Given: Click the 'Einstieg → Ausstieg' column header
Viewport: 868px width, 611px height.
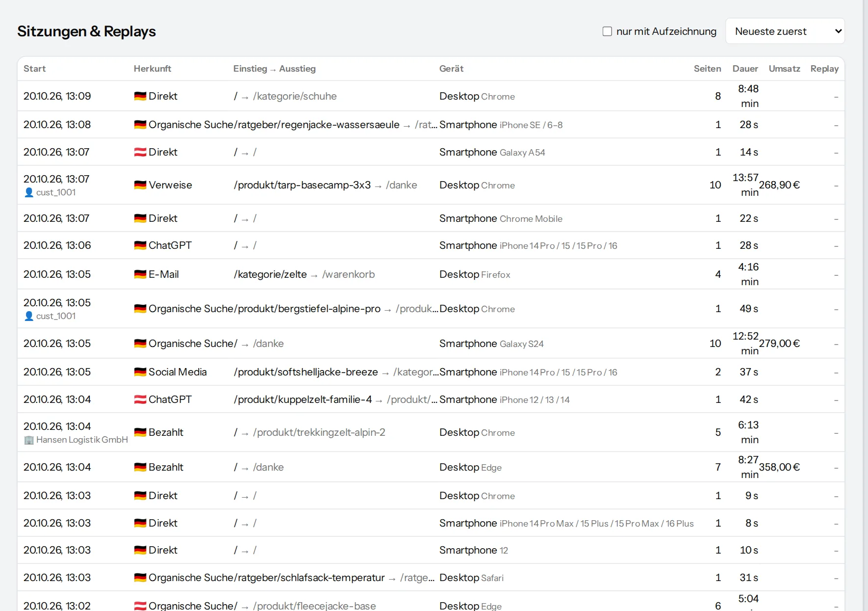Looking at the screenshot, I should click(x=275, y=69).
